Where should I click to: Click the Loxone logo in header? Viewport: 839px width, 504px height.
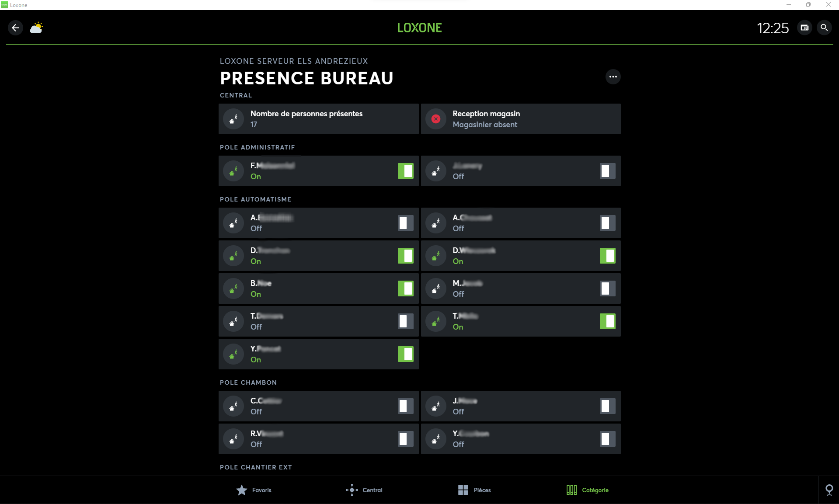(x=419, y=28)
